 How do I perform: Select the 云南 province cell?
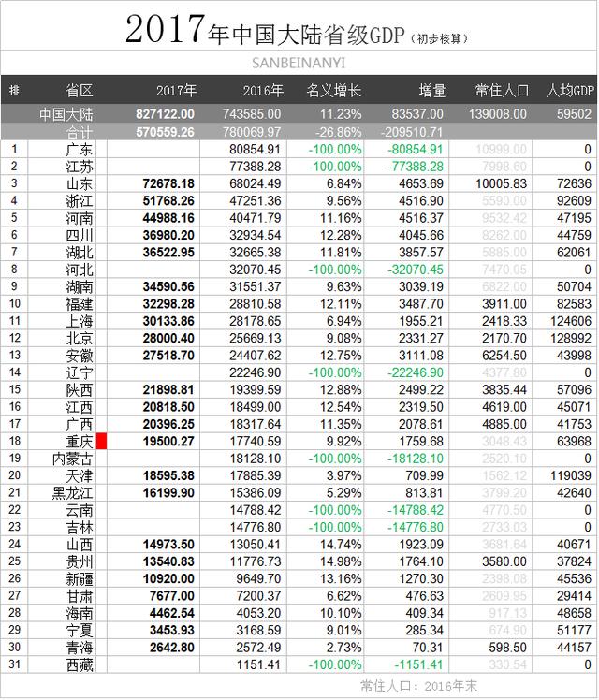79,510
